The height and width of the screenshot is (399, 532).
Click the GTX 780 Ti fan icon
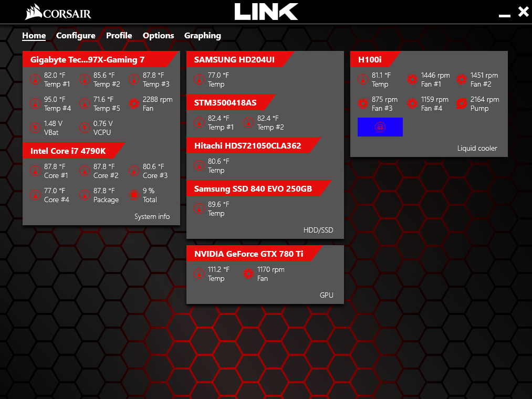(248, 274)
